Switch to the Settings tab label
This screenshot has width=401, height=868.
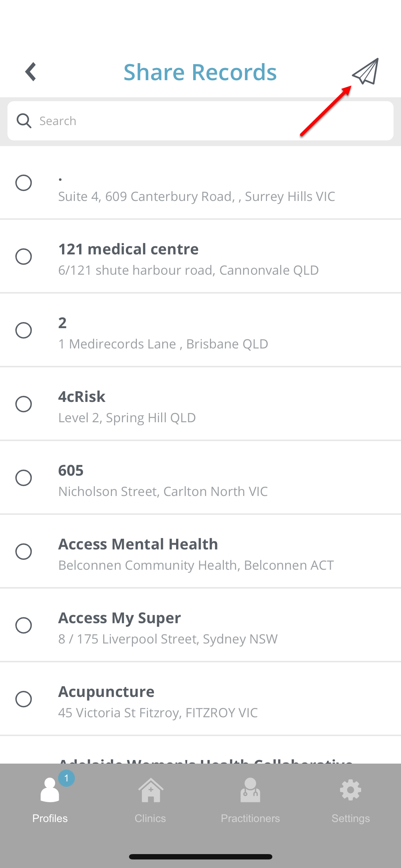point(351,818)
